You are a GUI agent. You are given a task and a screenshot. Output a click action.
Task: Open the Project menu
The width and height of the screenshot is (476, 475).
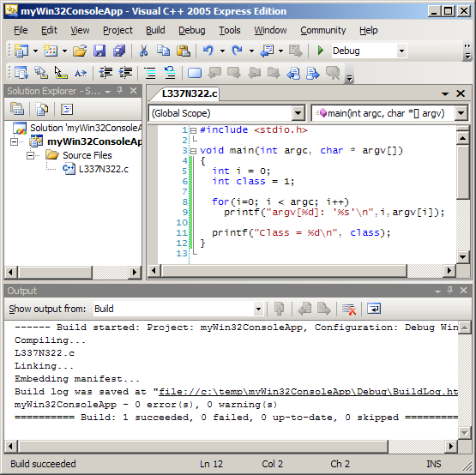point(117,30)
